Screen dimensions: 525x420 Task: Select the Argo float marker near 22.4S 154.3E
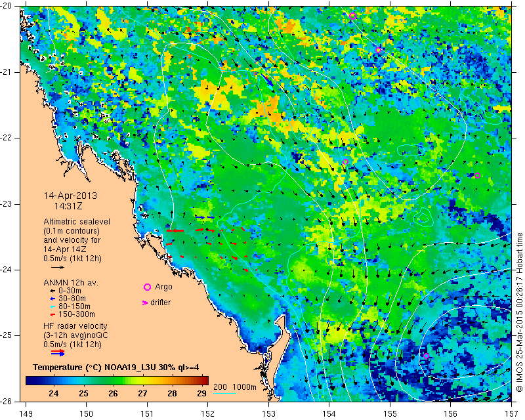click(x=346, y=162)
